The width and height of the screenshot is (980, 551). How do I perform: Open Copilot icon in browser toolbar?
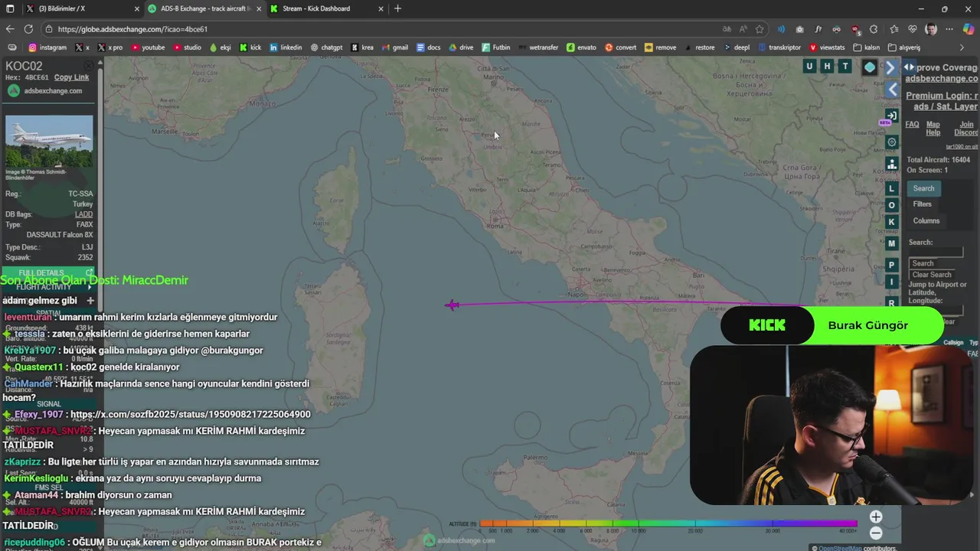(969, 29)
